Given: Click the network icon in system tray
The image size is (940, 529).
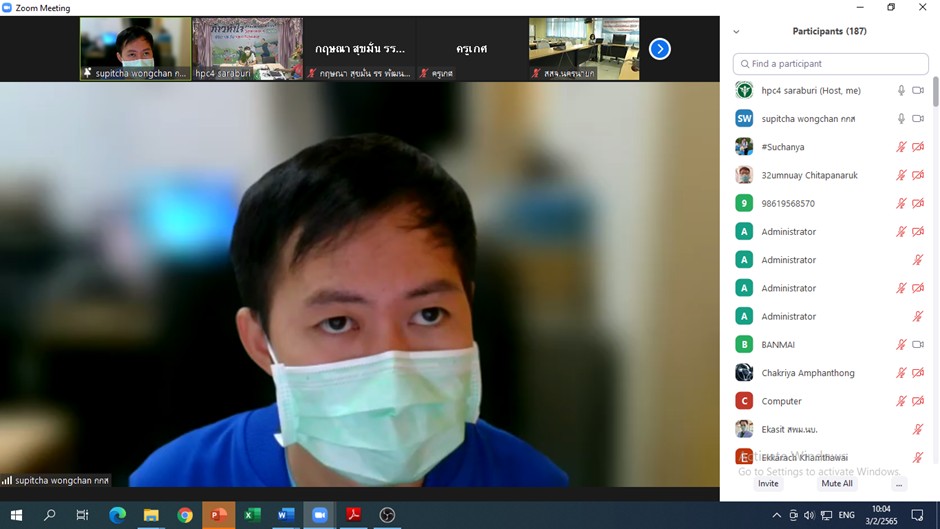Looking at the screenshot, I should (x=827, y=515).
